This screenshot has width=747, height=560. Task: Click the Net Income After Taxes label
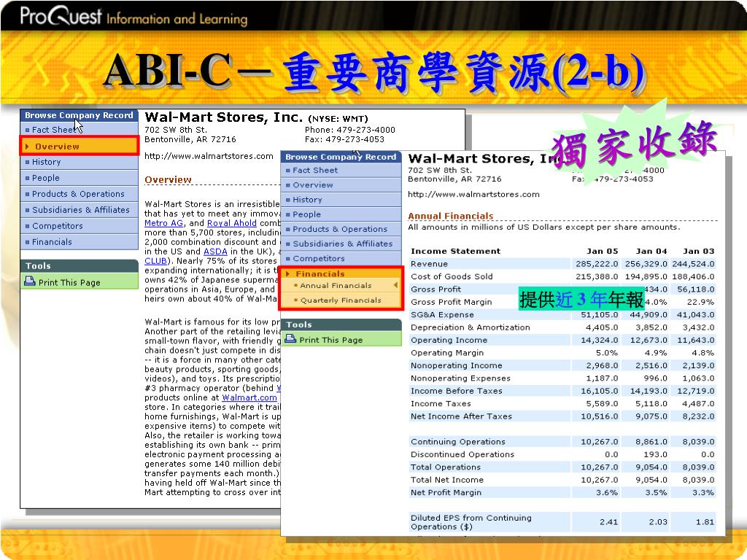click(461, 416)
